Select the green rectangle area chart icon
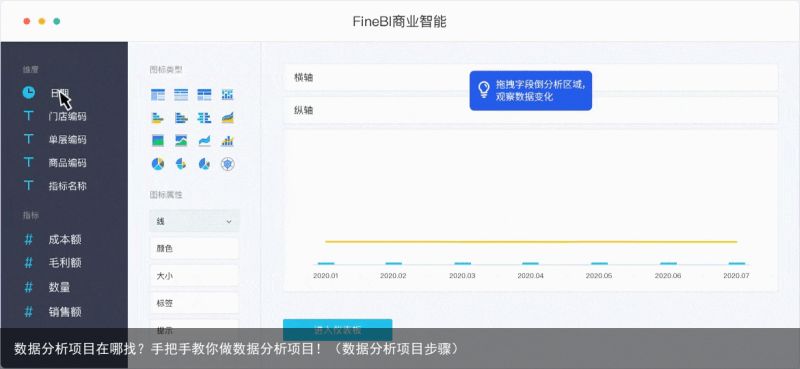 [158, 141]
